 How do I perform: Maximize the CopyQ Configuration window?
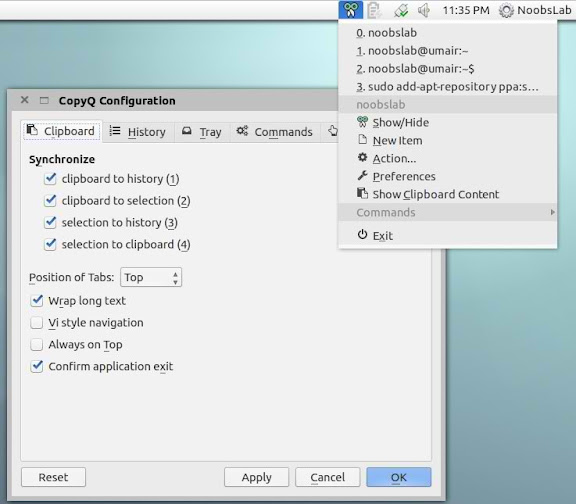click(44, 100)
